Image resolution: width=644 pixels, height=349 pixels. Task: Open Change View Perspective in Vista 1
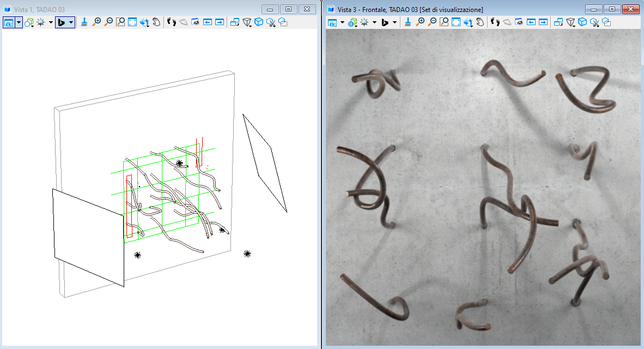tap(247, 22)
